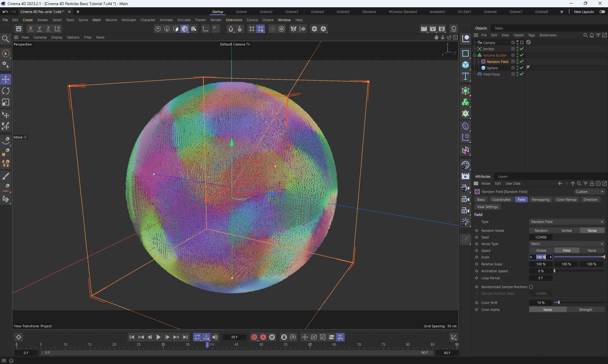Adjust the Color Shift slider
608x364 pixels.
click(559, 303)
